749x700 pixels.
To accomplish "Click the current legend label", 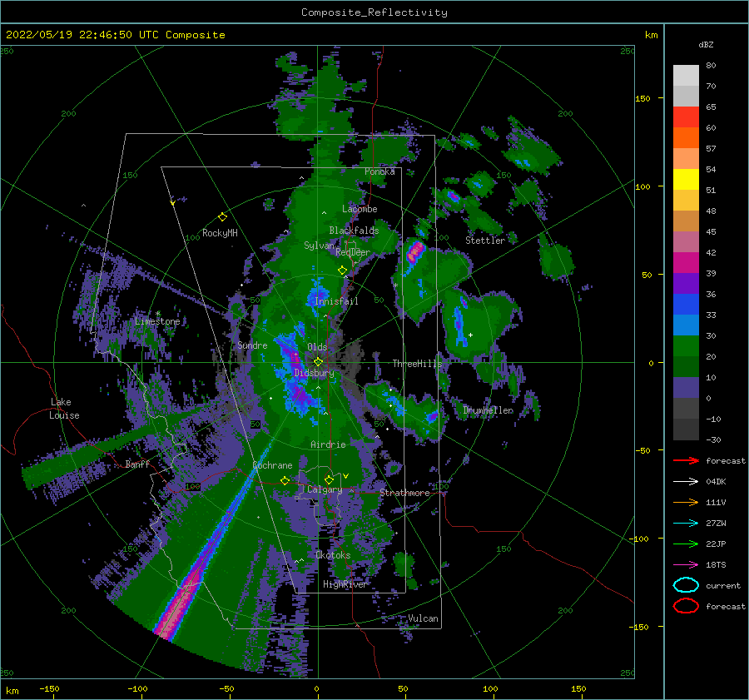I will point(723,586).
